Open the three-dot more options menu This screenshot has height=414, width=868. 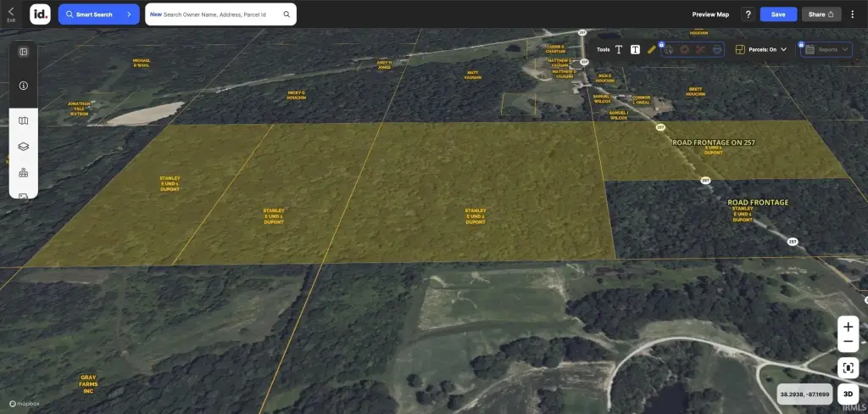pos(853,14)
